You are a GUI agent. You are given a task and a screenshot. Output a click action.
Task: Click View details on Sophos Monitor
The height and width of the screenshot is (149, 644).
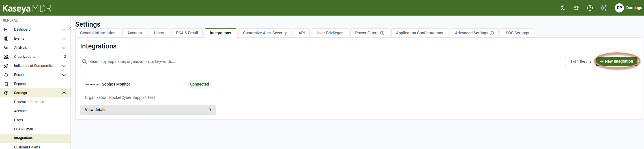[148, 110]
